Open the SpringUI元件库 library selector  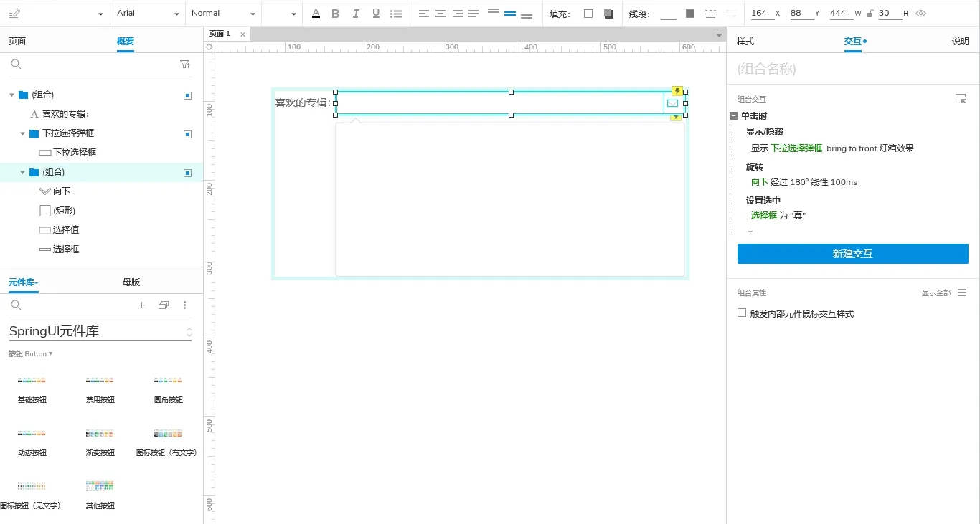click(100, 331)
